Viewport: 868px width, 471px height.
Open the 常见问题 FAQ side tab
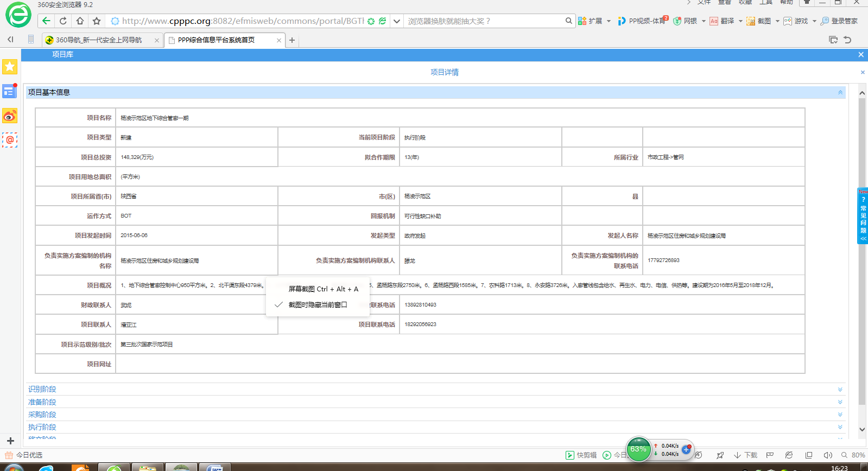click(863, 215)
